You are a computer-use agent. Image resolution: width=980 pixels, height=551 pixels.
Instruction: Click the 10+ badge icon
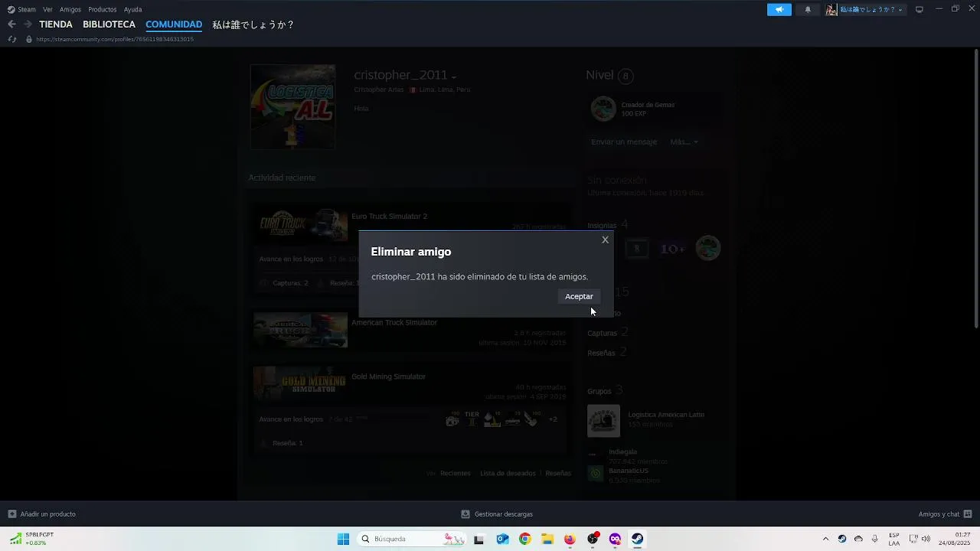672,249
